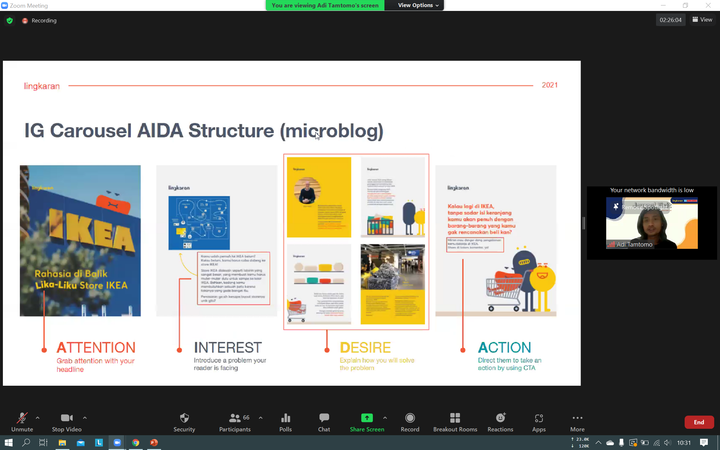This screenshot has width=720, height=450.
Task: Click the blue IKEA store map image
Action: pyautogui.click(x=199, y=223)
